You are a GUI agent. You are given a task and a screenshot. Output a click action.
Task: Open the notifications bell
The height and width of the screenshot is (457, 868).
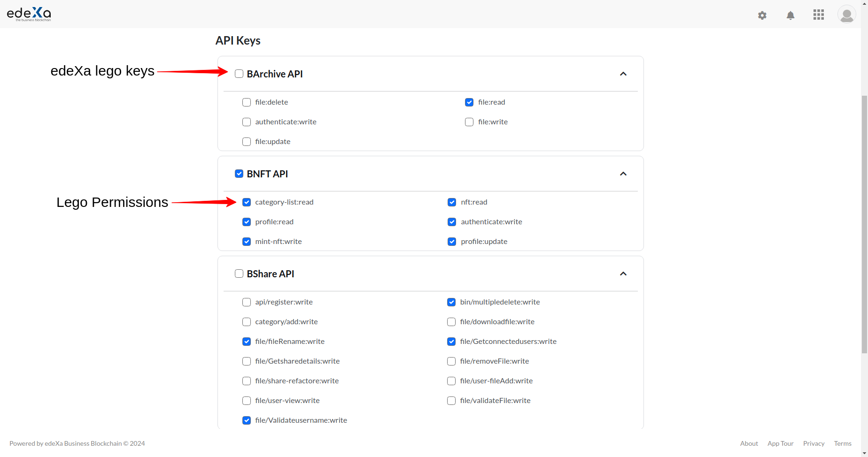(790, 15)
